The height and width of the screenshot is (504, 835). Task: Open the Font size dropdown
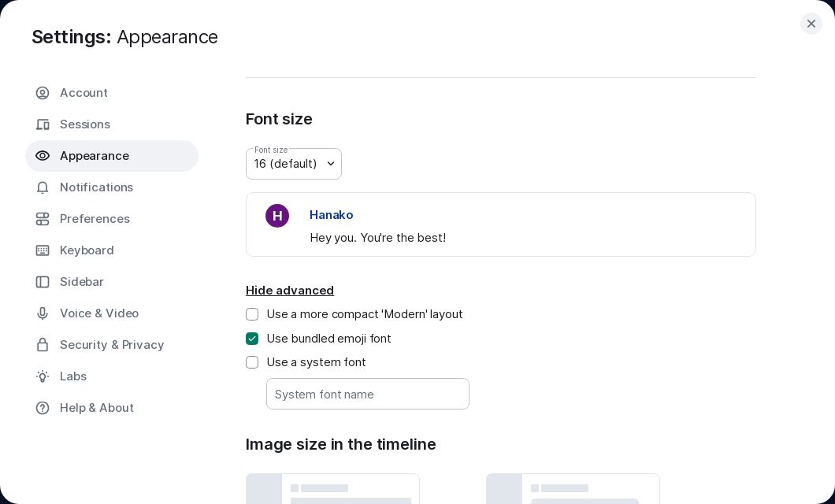click(x=294, y=164)
